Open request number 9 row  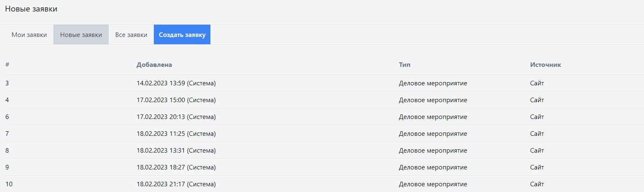tap(7, 167)
